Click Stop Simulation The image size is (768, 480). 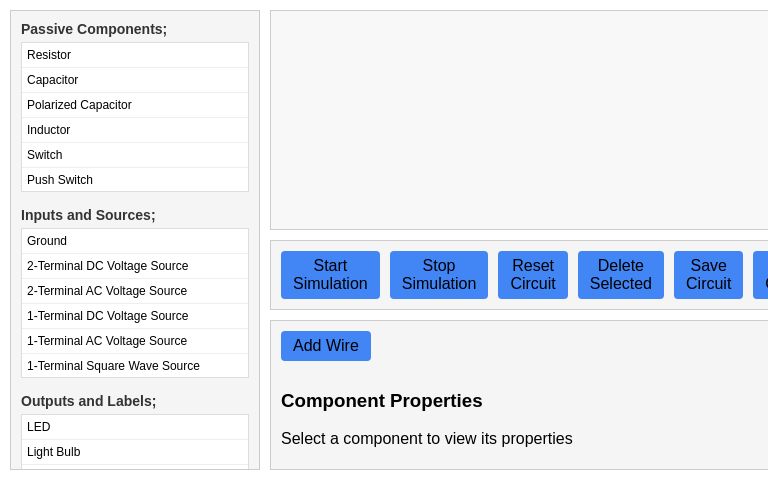[439, 275]
